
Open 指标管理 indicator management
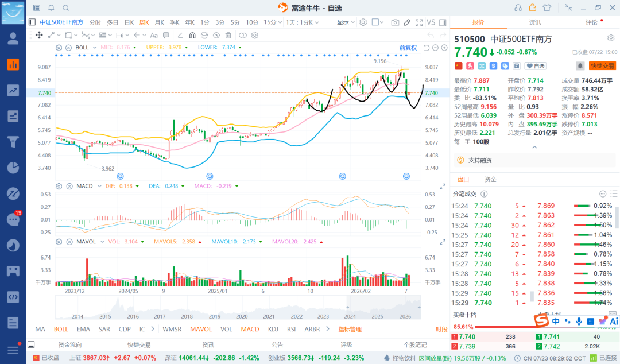[350, 329]
